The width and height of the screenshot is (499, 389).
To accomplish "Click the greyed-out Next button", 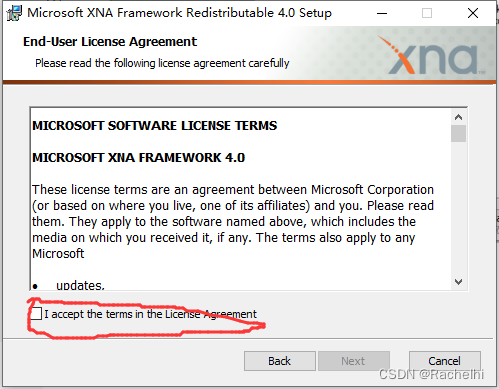I will (x=353, y=361).
